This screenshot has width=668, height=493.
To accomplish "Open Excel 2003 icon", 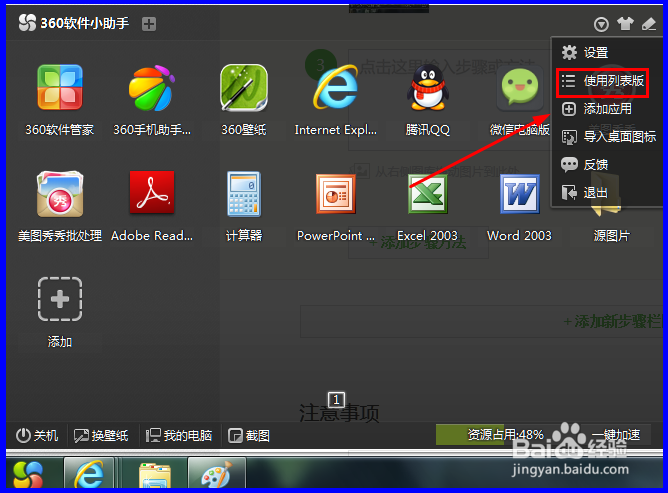I will [x=428, y=194].
